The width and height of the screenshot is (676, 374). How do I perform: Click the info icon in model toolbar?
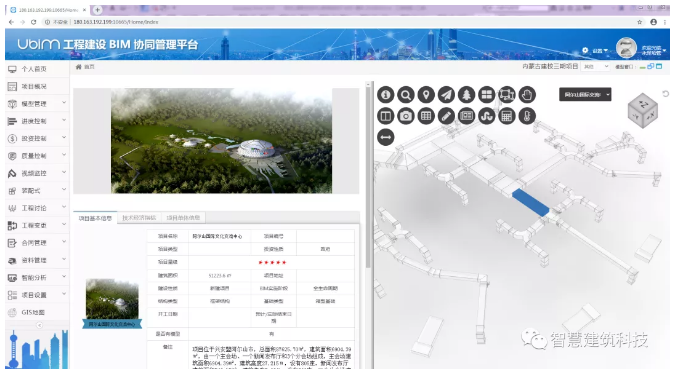(x=385, y=95)
